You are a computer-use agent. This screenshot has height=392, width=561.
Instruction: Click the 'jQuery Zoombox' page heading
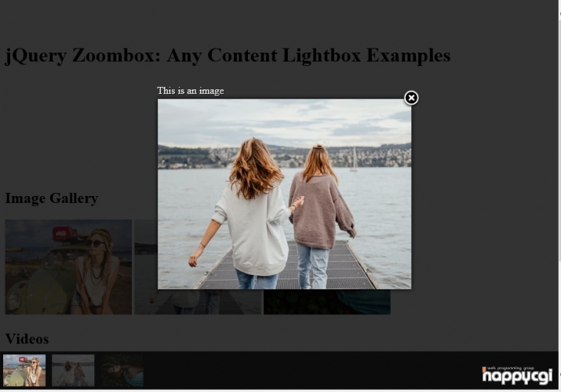(228, 56)
